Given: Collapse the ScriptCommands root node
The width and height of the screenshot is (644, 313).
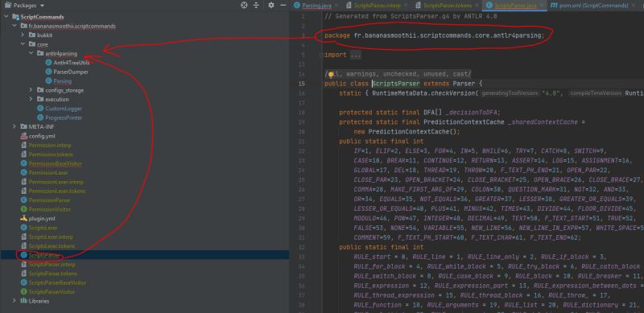Looking at the screenshot, I should pos(6,17).
